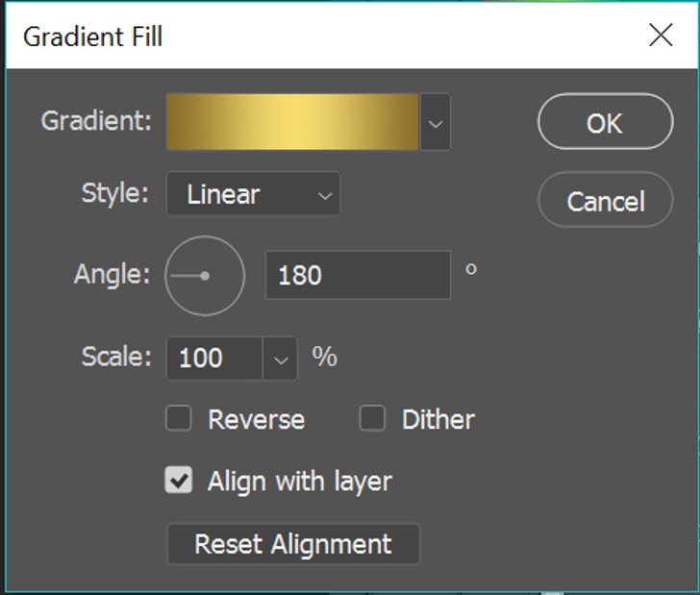
Task: Click the "Scale:" label text
Action: (116, 358)
